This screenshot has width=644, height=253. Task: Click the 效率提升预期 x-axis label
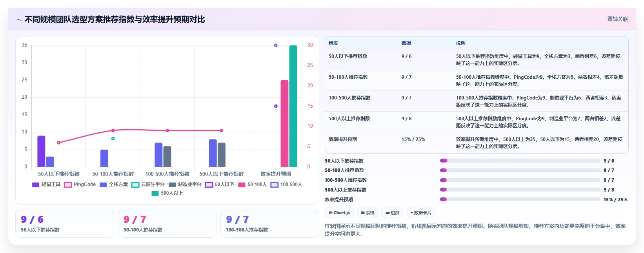point(276,174)
